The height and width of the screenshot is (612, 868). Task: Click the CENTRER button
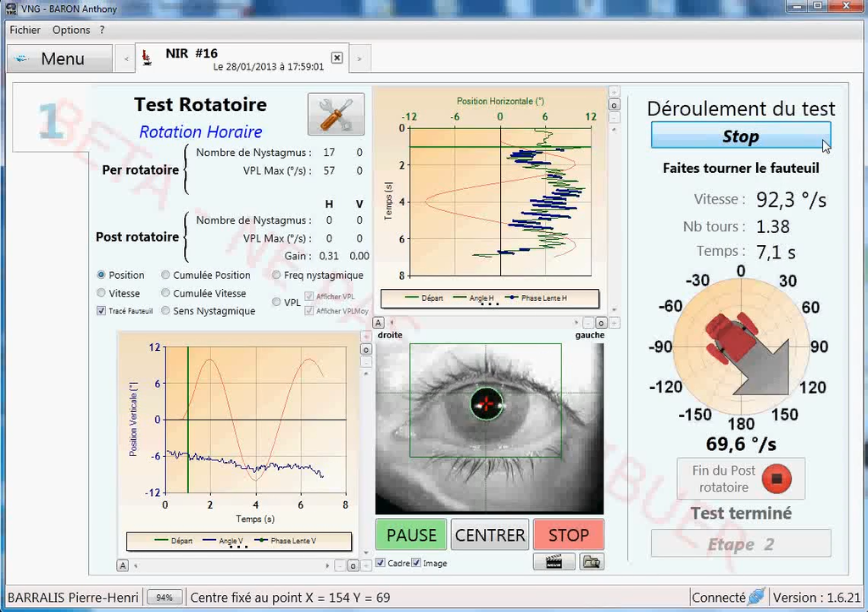click(490, 535)
